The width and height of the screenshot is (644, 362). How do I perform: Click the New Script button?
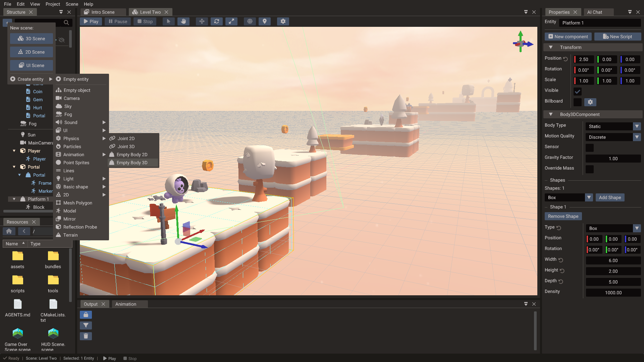pos(618,37)
